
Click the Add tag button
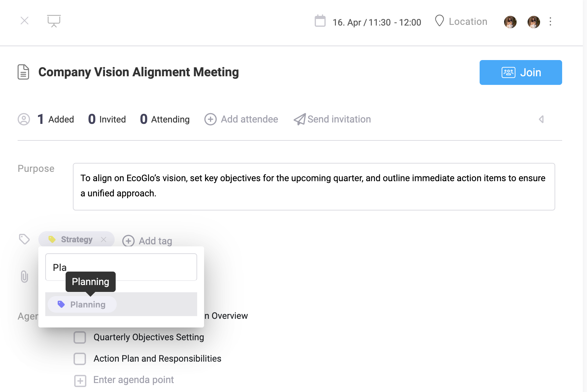[x=147, y=241]
